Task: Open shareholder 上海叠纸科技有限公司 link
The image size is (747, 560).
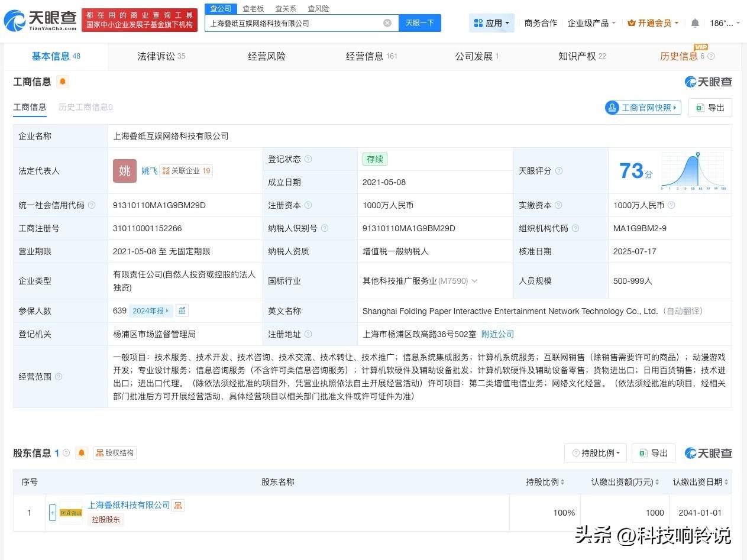Action: 129,505
